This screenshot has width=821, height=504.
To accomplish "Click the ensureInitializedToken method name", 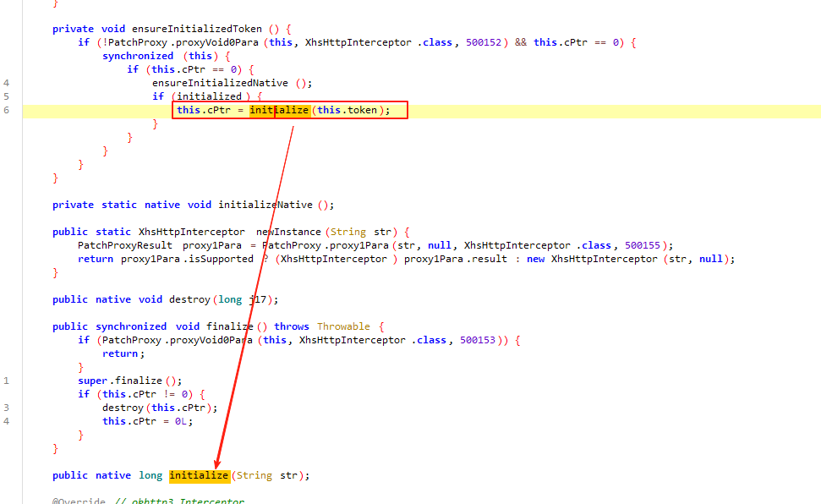I will coord(196,29).
